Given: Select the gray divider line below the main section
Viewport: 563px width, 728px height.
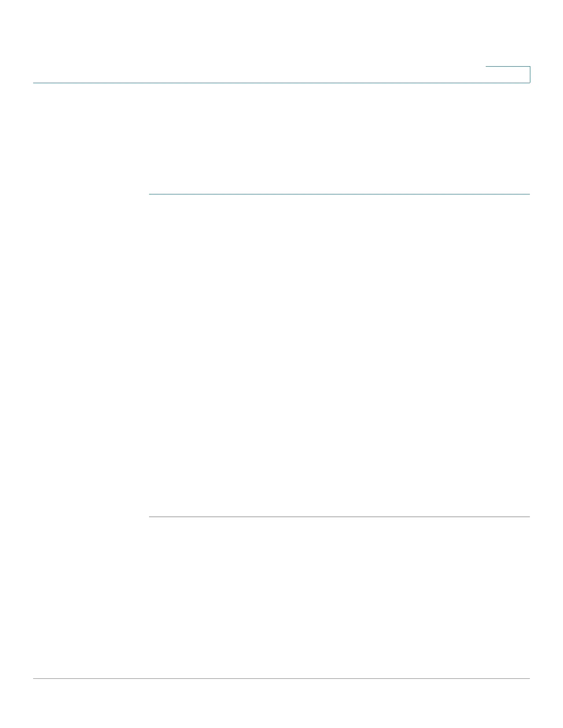Looking at the screenshot, I should coord(339,517).
